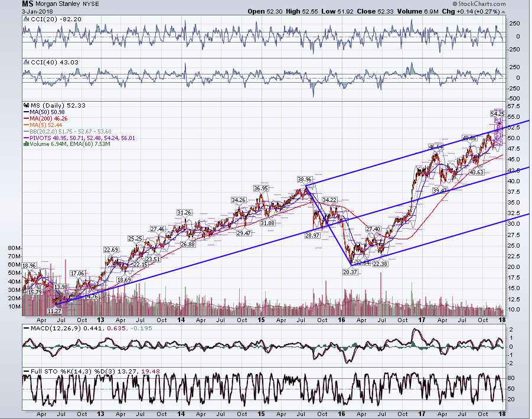Click the 3-Jan-2018 chart date
532x419 pixels.
pos(37,12)
